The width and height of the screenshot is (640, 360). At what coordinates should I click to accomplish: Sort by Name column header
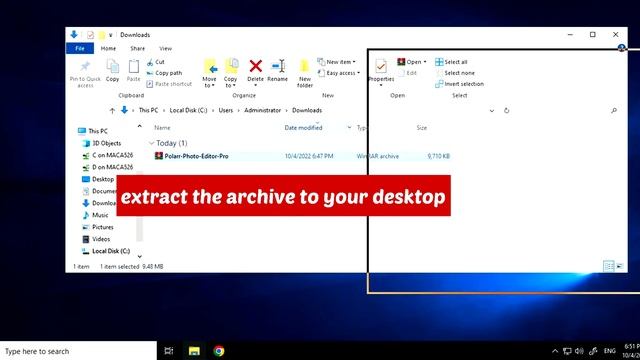162,128
